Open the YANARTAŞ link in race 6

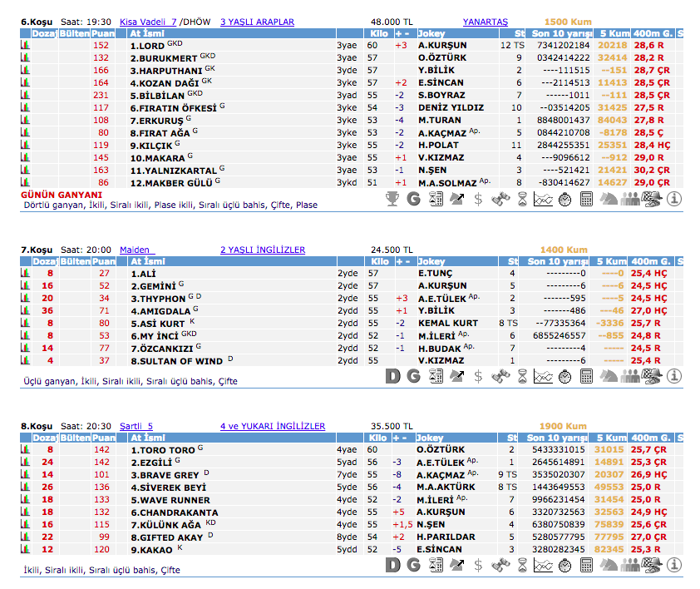tap(485, 22)
